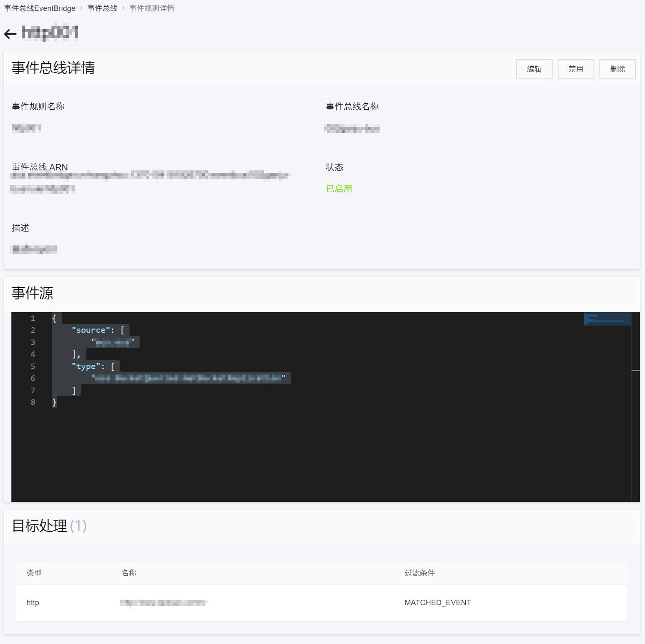Open the 事件总线EventBridge breadcrumb link
This screenshot has height=644, width=645.
pos(40,8)
